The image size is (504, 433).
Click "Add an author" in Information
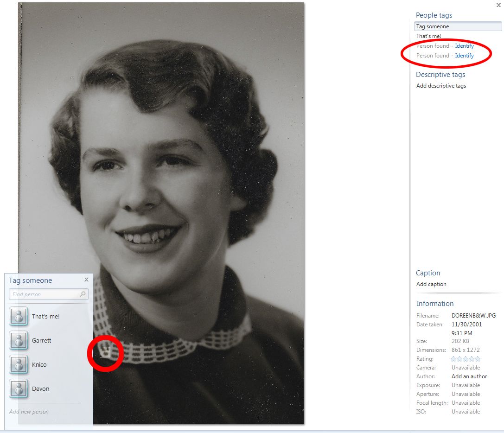click(x=469, y=376)
